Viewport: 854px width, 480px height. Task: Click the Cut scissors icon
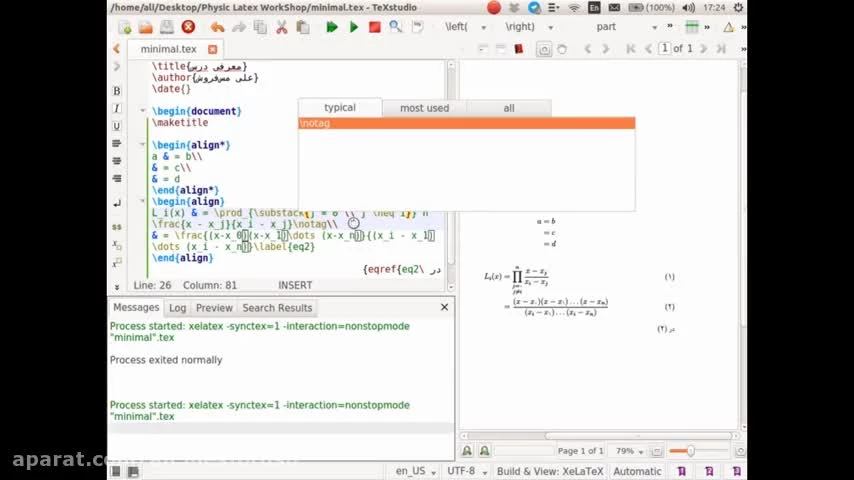tap(281, 27)
